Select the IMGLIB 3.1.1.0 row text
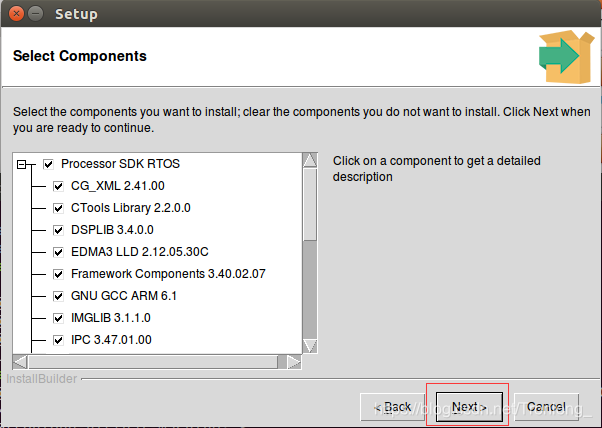This screenshot has width=602, height=428. click(111, 318)
